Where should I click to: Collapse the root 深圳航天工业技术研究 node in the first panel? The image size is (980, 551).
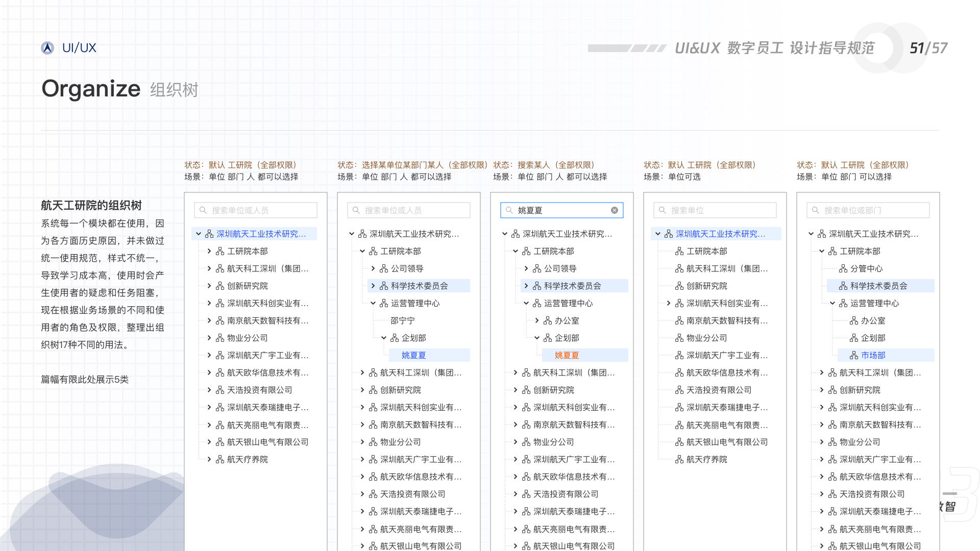click(x=199, y=234)
